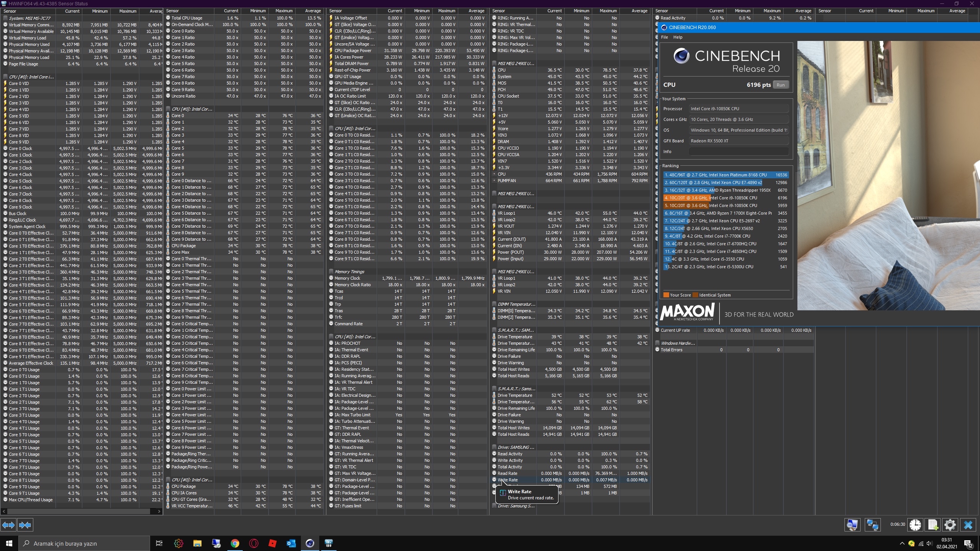Image resolution: width=980 pixels, height=551 pixels.
Task: Select ranking entry Xeon E7-4890 v2
Action: pos(726,183)
